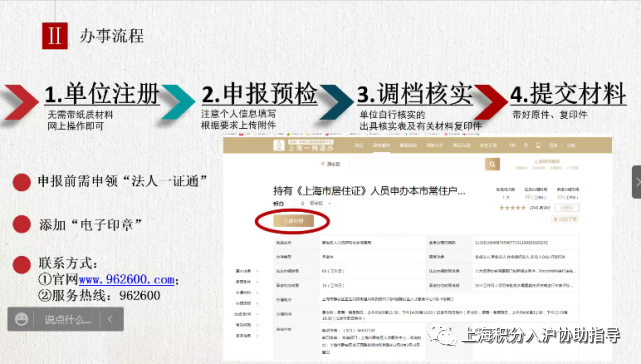The height and width of the screenshot is (364, 641).
Task: Click the 上海一网通办 logo icon
Action: (x=279, y=145)
